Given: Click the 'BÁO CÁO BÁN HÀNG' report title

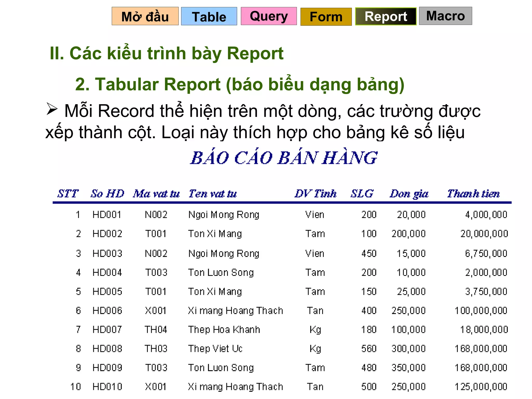Looking at the screenshot, I should click(284, 157).
